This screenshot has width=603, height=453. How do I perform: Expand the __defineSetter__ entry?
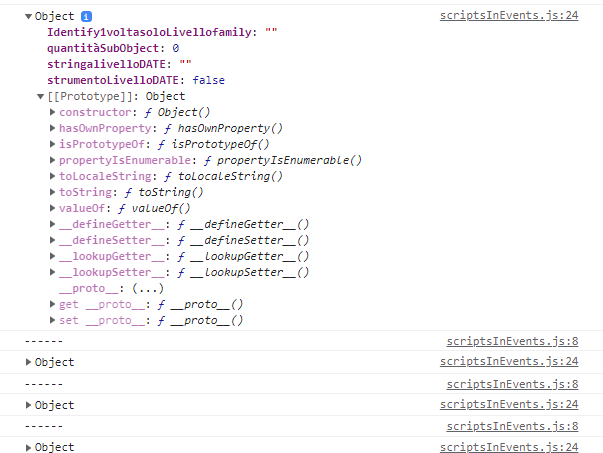[52, 240]
